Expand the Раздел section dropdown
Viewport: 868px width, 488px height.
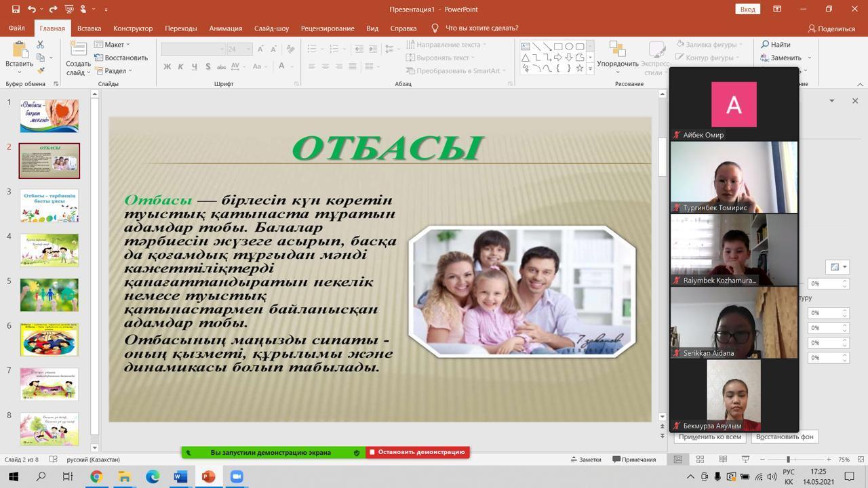114,70
